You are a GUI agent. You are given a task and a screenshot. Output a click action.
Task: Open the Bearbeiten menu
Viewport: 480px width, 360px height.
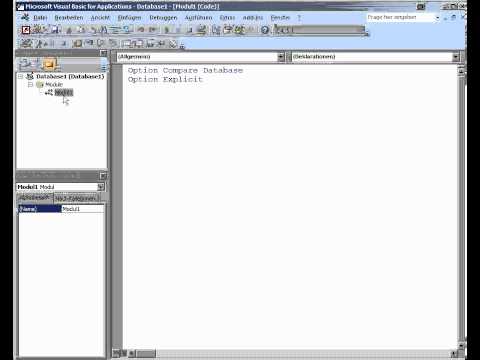pos(69,18)
